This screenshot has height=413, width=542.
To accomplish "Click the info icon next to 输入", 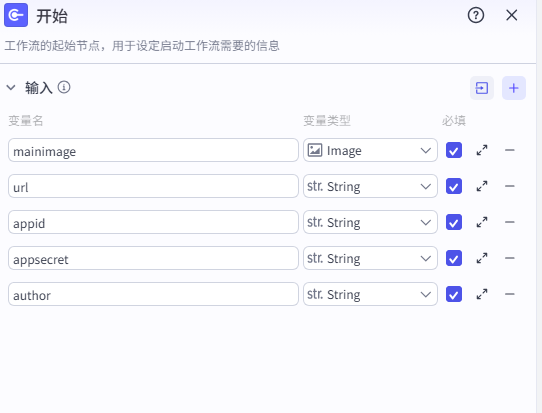I will tap(64, 87).
